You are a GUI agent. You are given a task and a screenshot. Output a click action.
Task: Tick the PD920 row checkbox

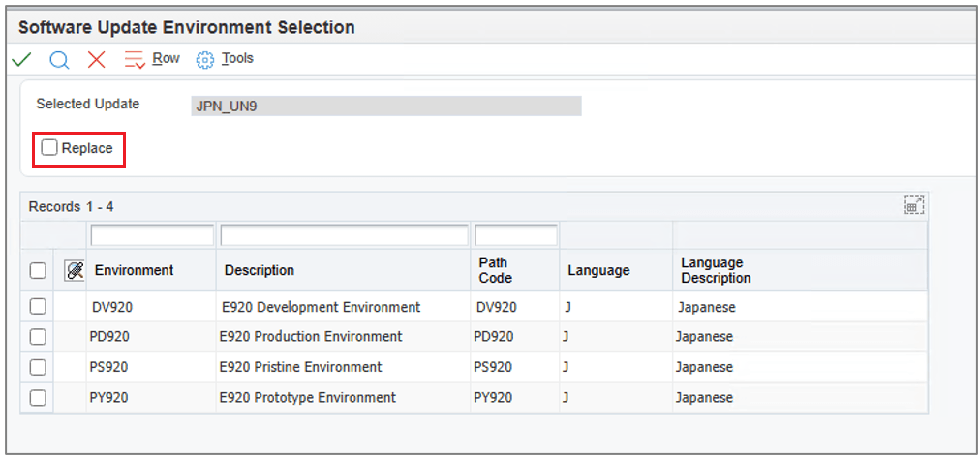click(x=38, y=337)
